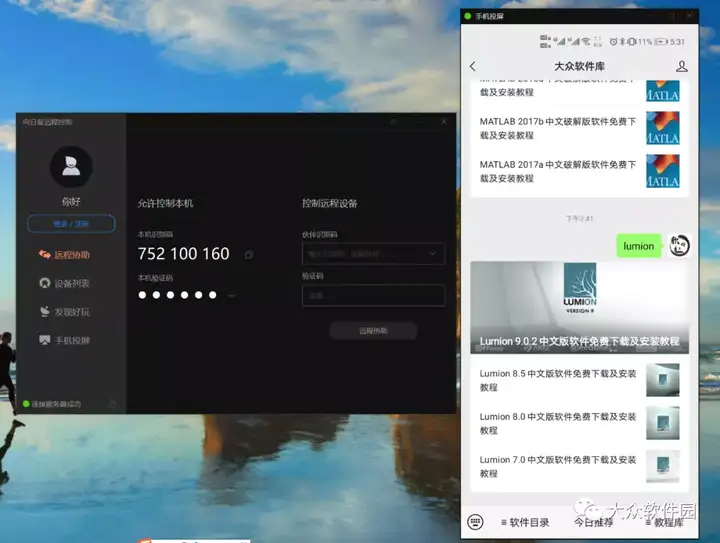
Task: Go back in the phone WeChat chat
Action: pyautogui.click(x=473, y=66)
